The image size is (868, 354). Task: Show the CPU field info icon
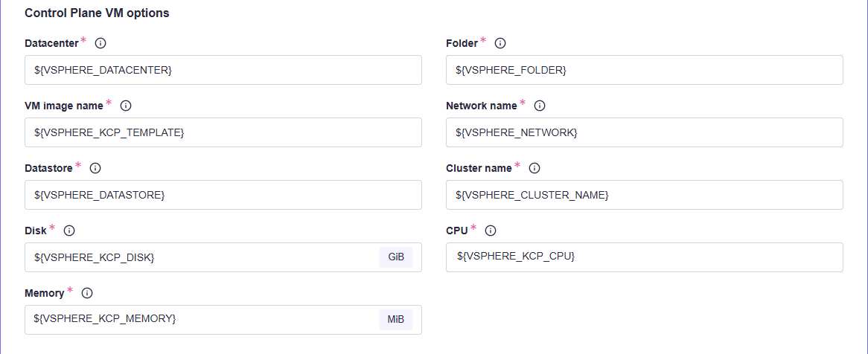[x=490, y=231]
